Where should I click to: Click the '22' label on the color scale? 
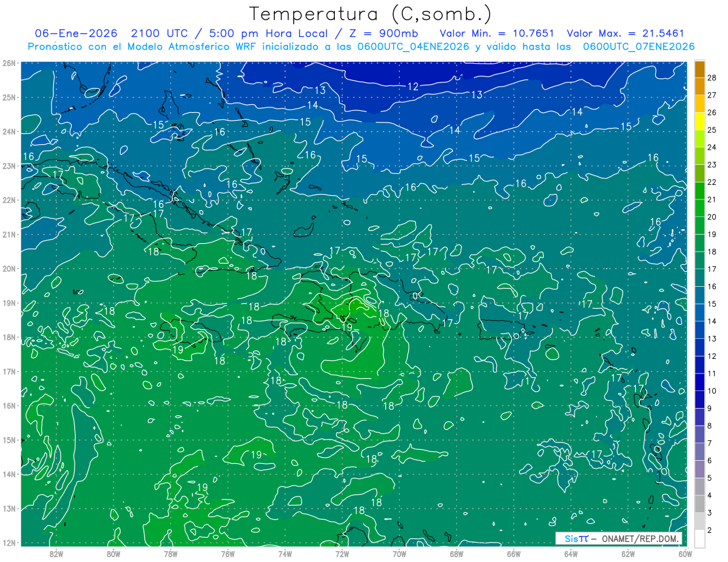pyautogui.click(x=712, y=182)
